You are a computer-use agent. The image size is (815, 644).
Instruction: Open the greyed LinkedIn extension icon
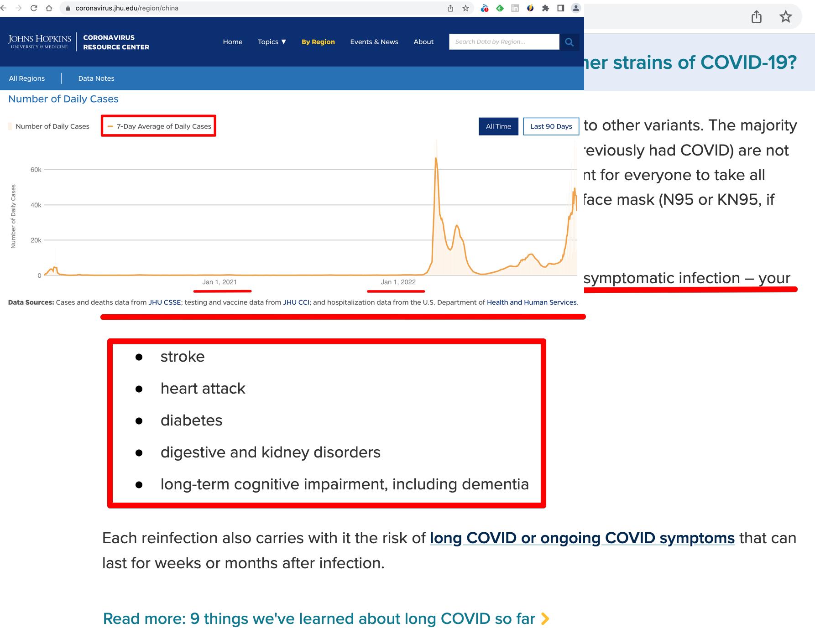[515, 8]
